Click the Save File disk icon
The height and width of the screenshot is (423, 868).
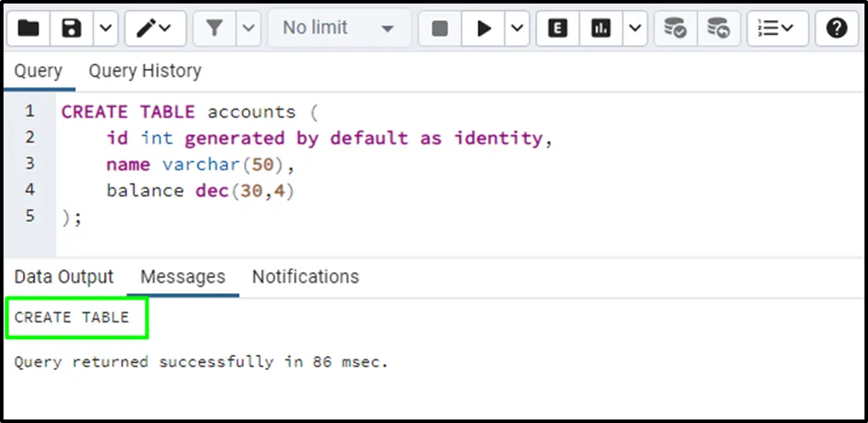72,28
